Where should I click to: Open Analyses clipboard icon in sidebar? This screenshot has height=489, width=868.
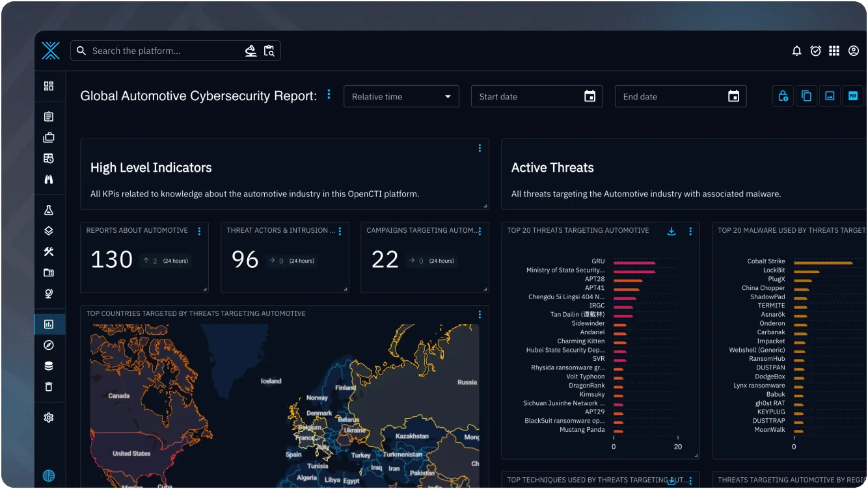point(49,117)
